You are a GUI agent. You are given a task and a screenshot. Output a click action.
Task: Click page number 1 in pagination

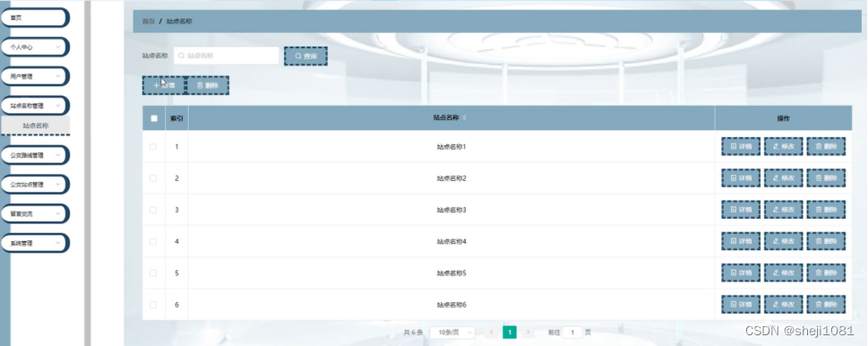click(x=510, y=333)
